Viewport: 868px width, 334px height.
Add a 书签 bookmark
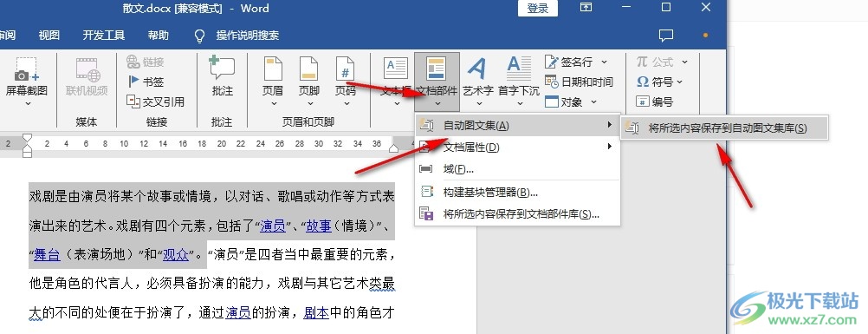click(x=145, y=82)
